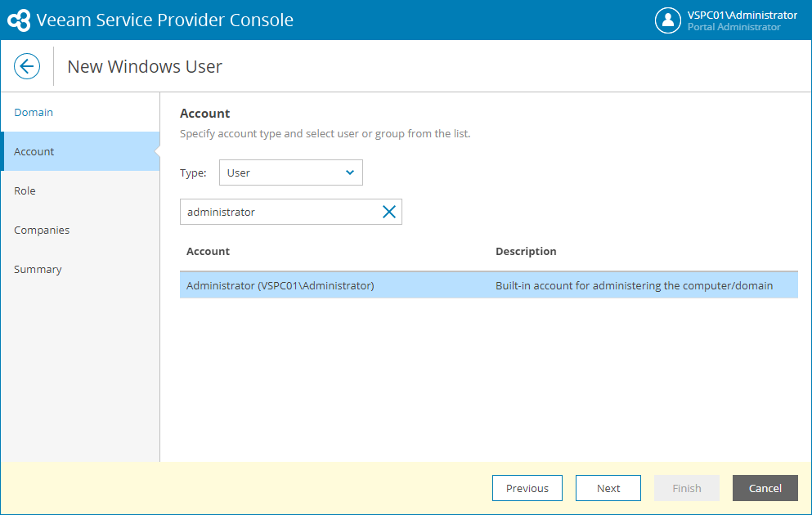Click the Finish button
Screen dimensions: 812x515
686,488
